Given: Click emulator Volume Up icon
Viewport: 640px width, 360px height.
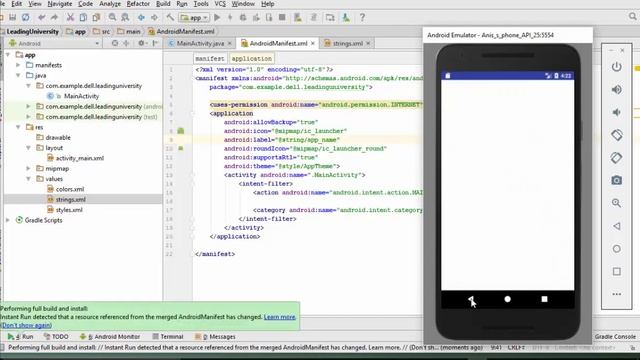Looking at the screenshot, I should (616, 89).
